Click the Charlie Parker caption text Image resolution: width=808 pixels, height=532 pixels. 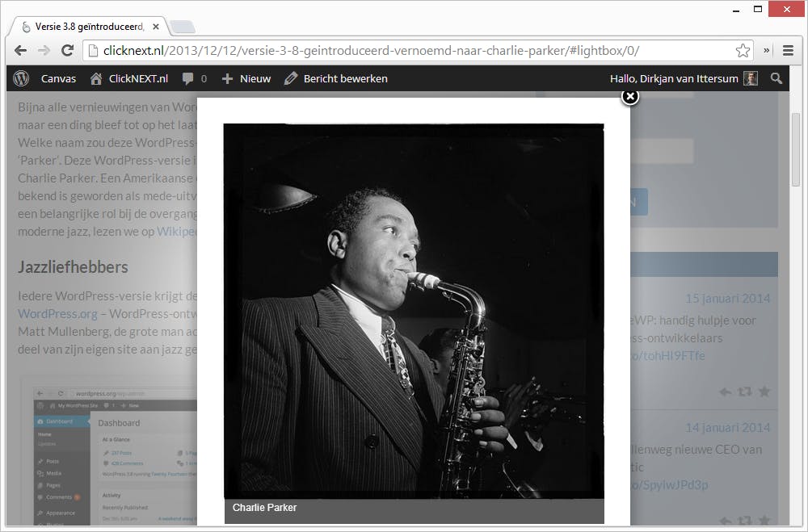[x=264, y=507]
